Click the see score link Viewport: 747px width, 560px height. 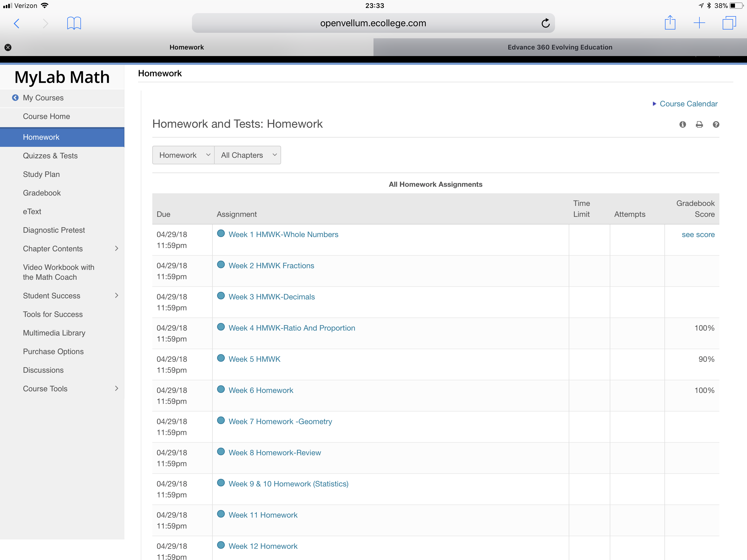[x=698, y=234]
